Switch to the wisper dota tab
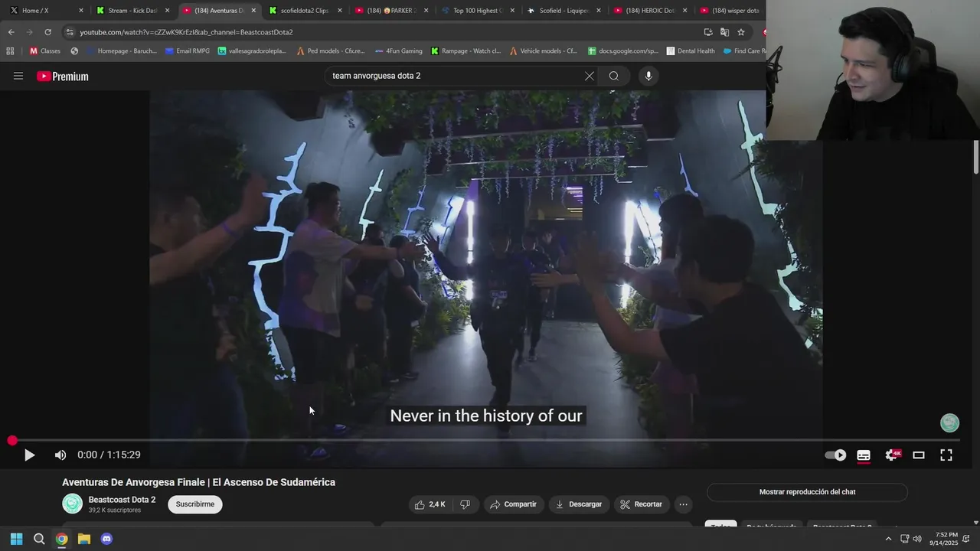 point(731,11)
